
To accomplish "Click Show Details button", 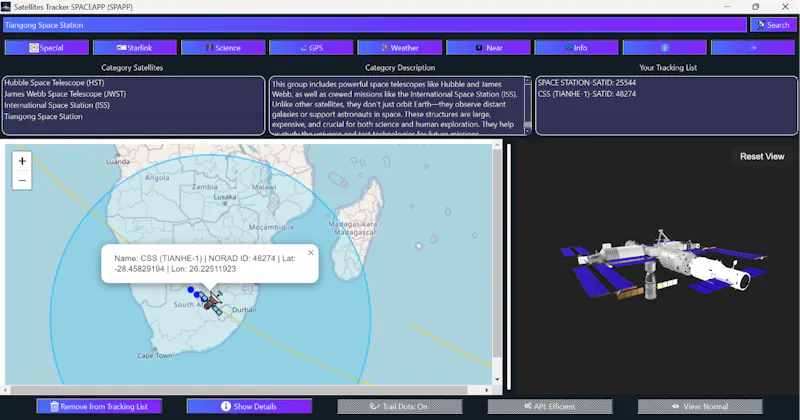I will click(x=249, y=406).
